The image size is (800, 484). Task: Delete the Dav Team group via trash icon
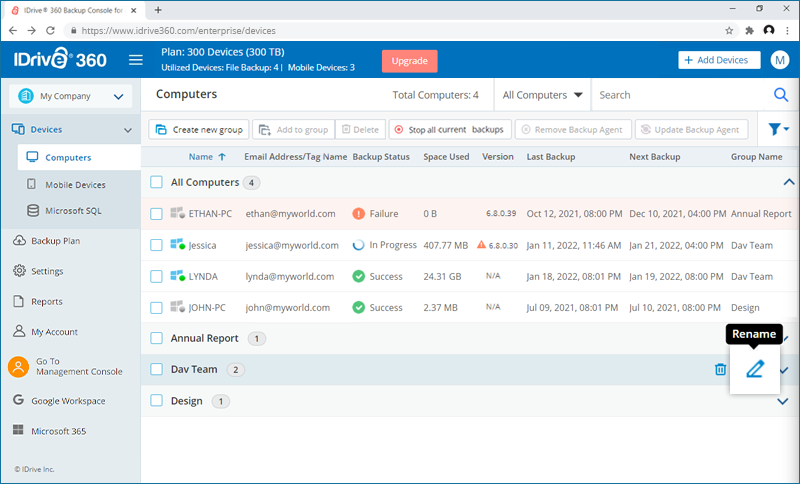(720, 369)
